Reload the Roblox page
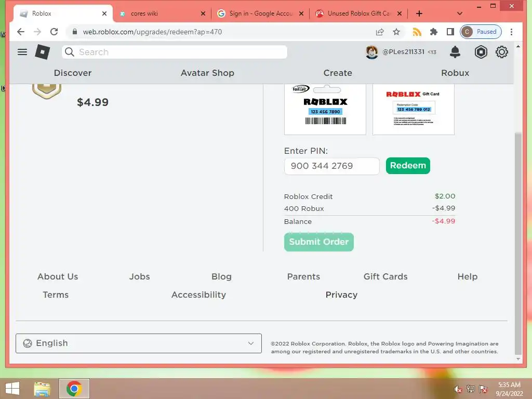The width and height of the screenshot is (532, 399). (54, 32)
